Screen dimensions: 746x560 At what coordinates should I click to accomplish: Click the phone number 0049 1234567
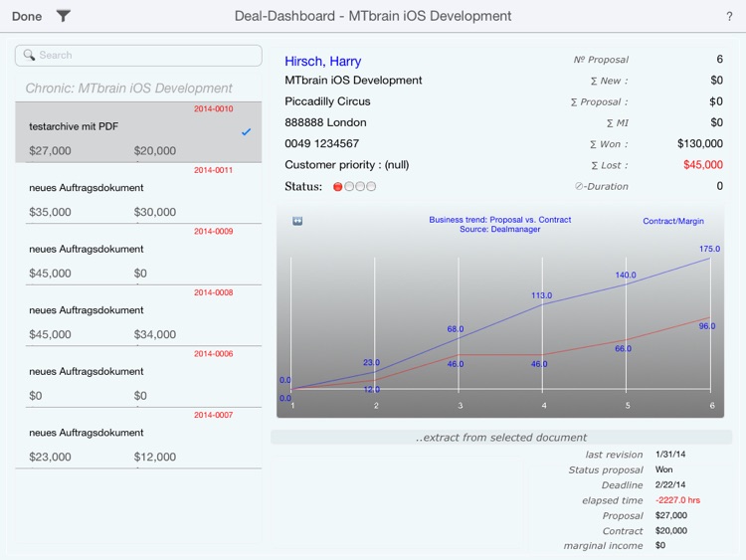point(321,143)
